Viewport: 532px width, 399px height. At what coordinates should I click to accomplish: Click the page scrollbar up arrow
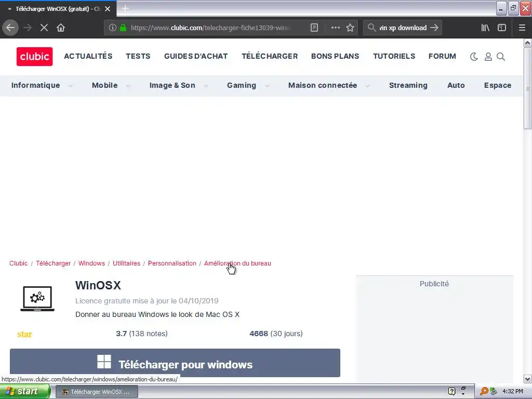pos(528,43)
